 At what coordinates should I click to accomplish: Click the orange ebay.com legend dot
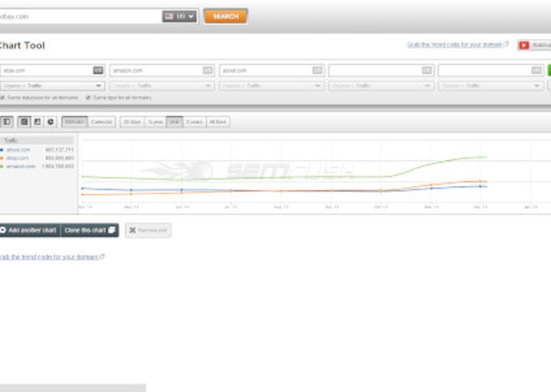tap(2, 158)
